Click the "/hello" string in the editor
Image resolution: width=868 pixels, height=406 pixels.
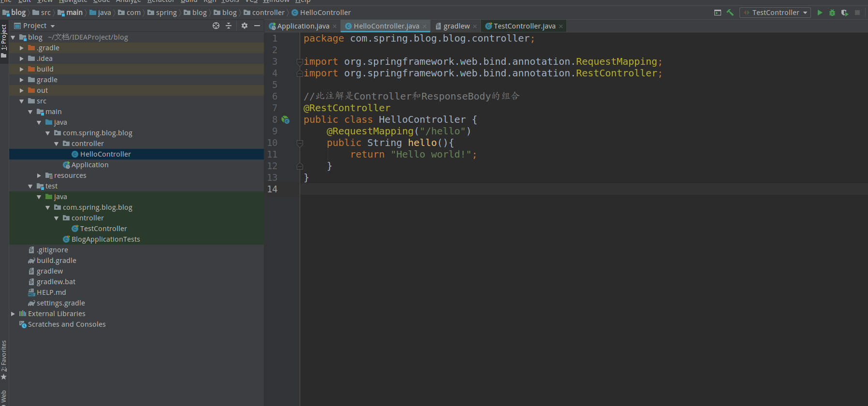click(443, 131)
